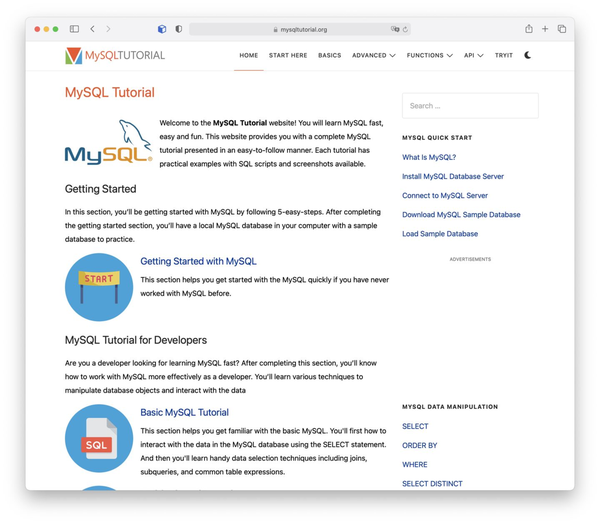
Task: Open the WHERE sidebar link
Action: pyautogui.click(x=415, y=465)
